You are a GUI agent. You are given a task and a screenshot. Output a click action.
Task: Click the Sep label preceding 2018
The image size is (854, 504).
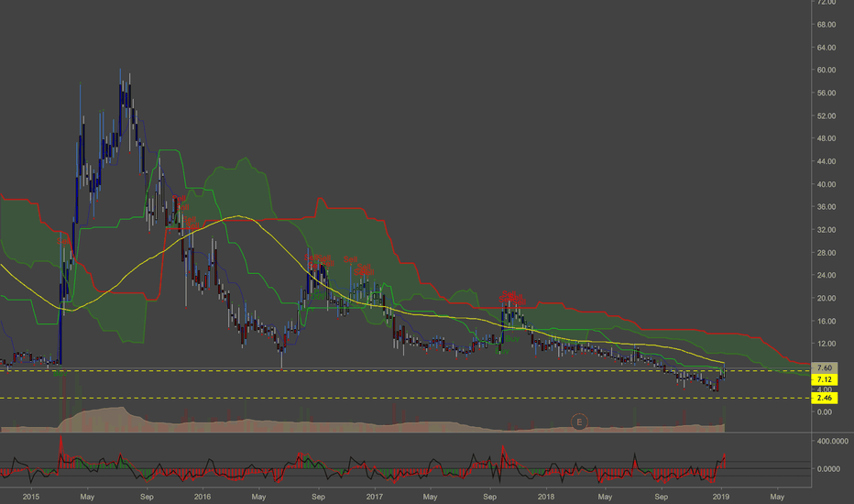[x=489, y=497]
